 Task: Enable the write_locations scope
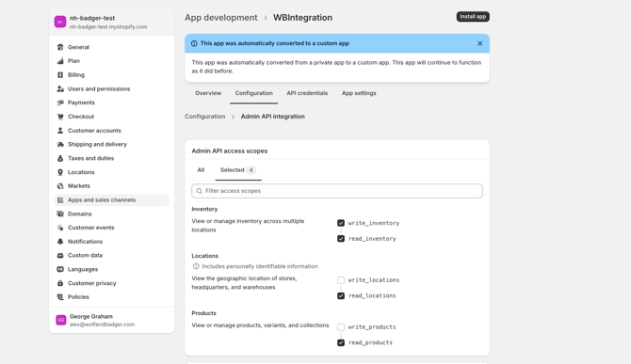(x=341, y=280)
